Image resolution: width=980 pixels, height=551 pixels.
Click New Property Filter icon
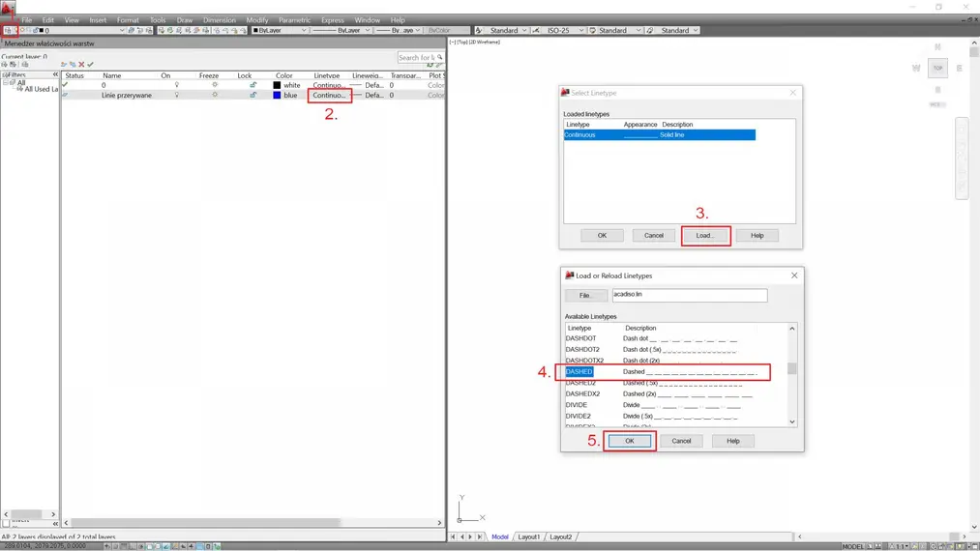[5, 65]
